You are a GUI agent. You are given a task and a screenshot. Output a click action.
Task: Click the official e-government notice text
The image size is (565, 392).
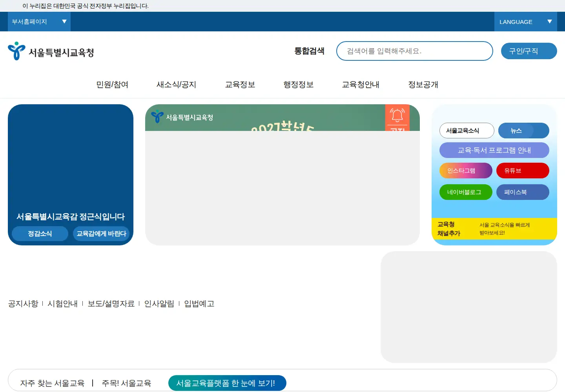pos(86,6)
